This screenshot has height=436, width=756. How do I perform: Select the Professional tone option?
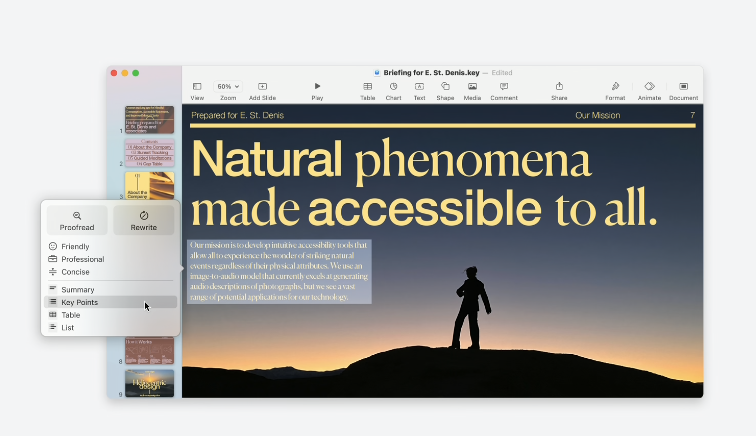pyautogui.click(x=82, y=259)
